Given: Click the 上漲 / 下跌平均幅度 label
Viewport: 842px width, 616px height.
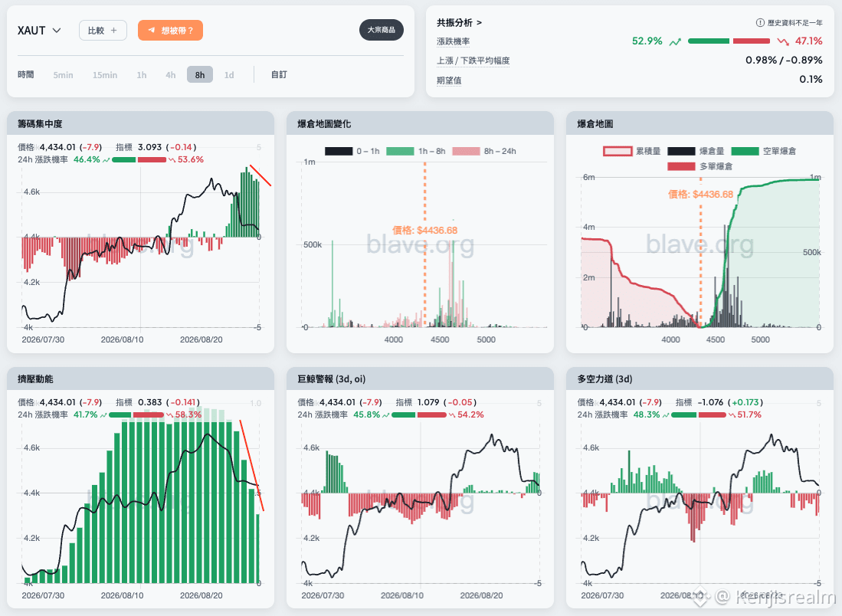Looking at the screenshot, I should click(473, 61).
